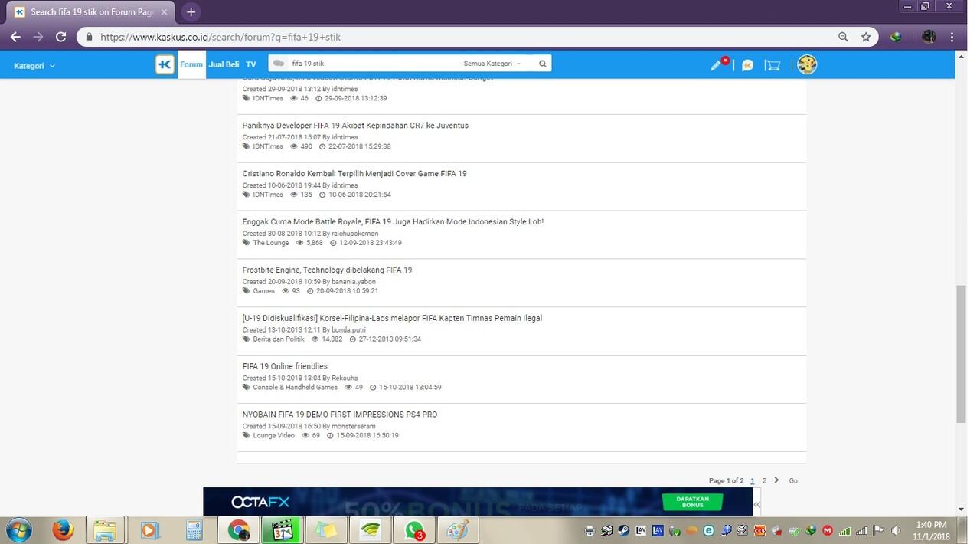This screenshot has width=980, height=544.
Task: Open WhatsApp from the taskbar
Action: pos(414,529)
